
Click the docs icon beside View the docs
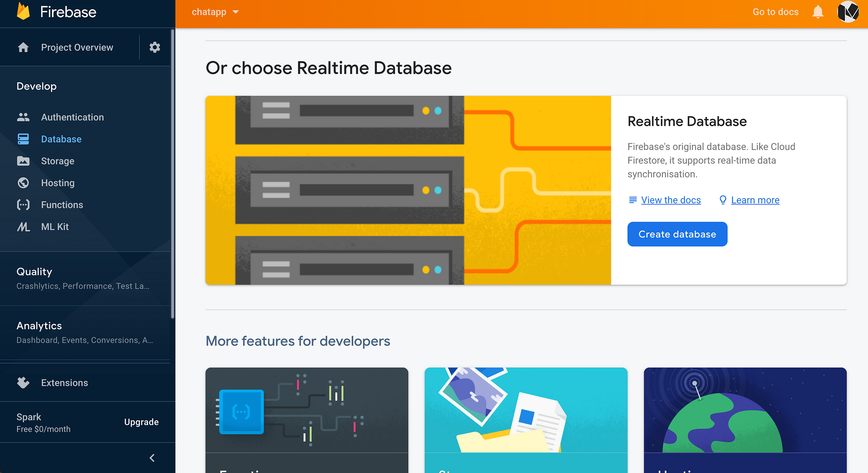coord(633,200)
